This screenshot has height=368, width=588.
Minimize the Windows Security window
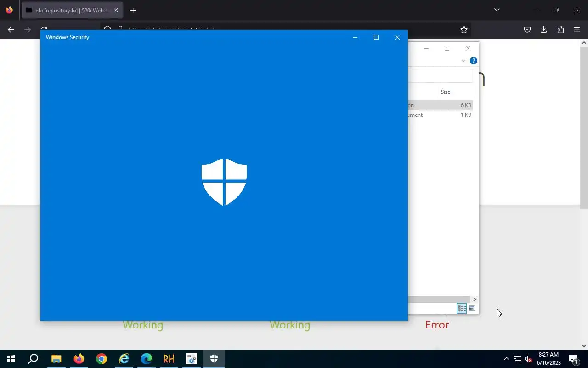click(x=355, y=37)
